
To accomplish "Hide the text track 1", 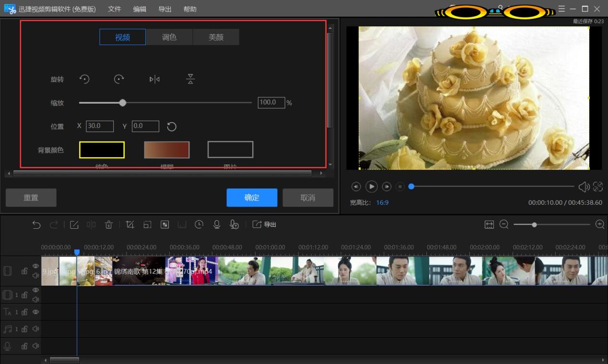I will pos(35,312).
